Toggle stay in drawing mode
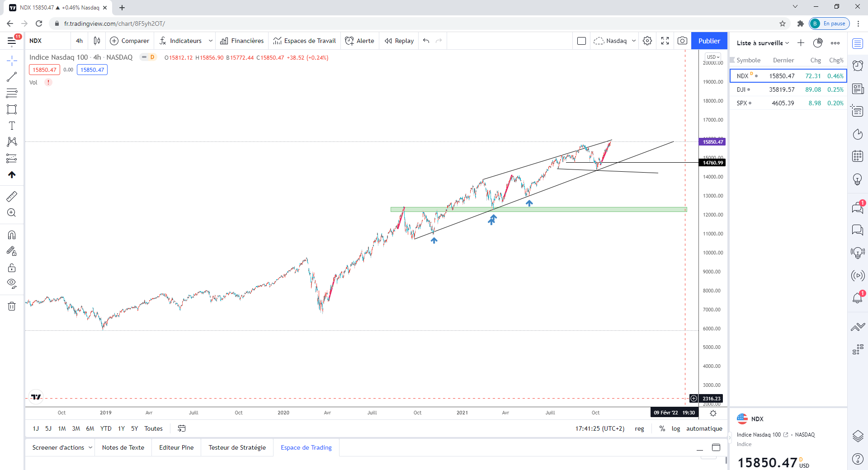The width and height of the screenshot is (868, 470). (12, 251)
